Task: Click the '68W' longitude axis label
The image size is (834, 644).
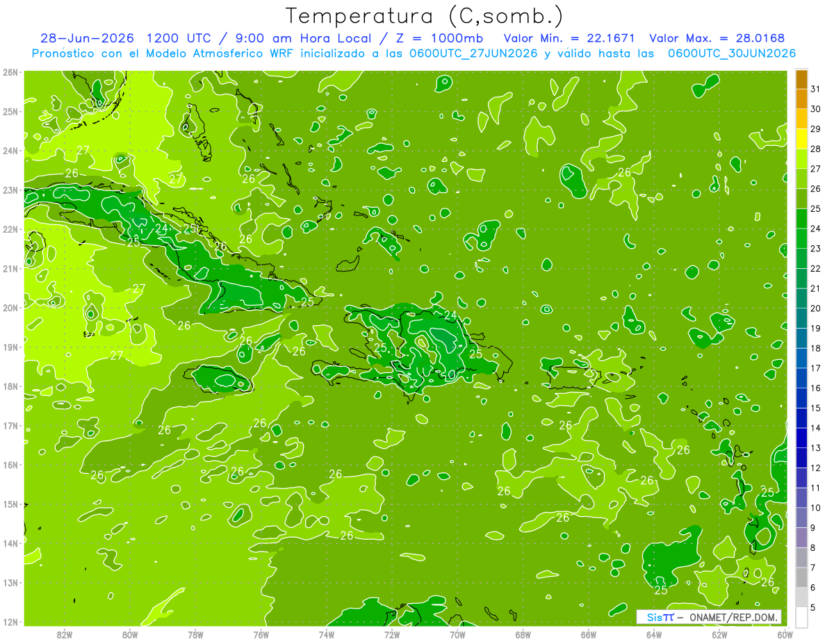Action: click(x=523, y=634)
